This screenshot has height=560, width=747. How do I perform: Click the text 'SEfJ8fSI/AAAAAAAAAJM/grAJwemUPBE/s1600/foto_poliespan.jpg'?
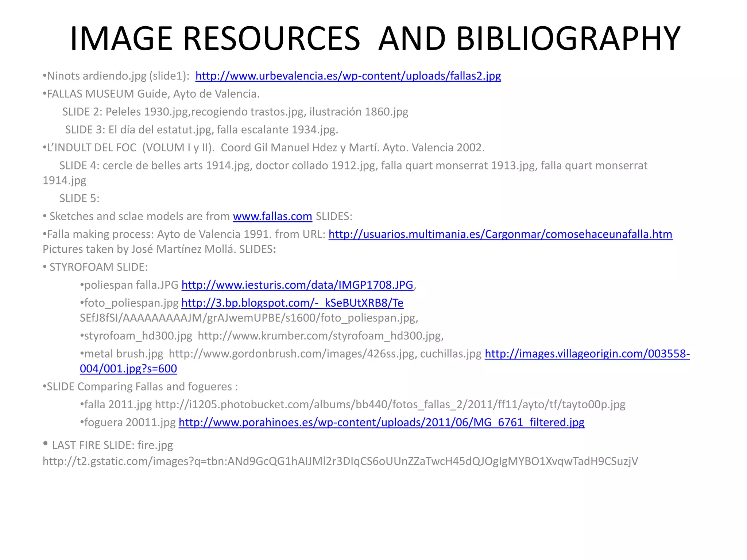(248, 318)
